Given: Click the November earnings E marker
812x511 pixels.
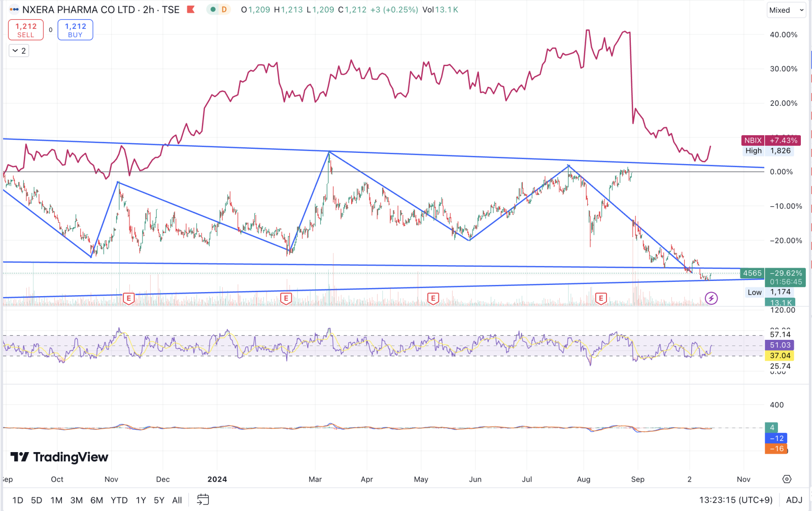Looking at the screenshot, I should pyautogui.click(x=129, y=299).
